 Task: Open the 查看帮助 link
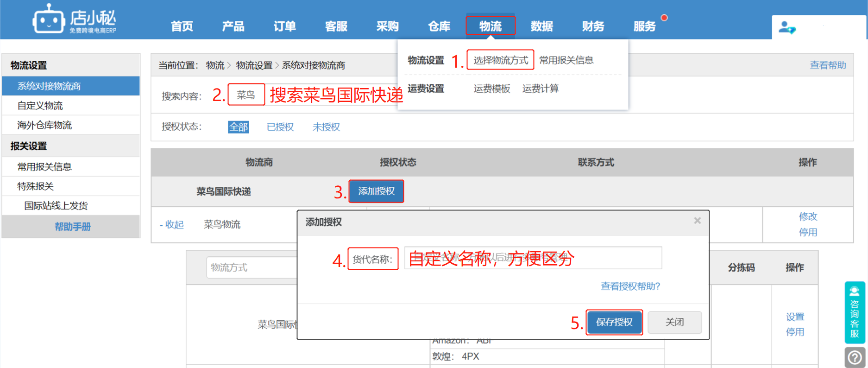[x=828, y=65]
